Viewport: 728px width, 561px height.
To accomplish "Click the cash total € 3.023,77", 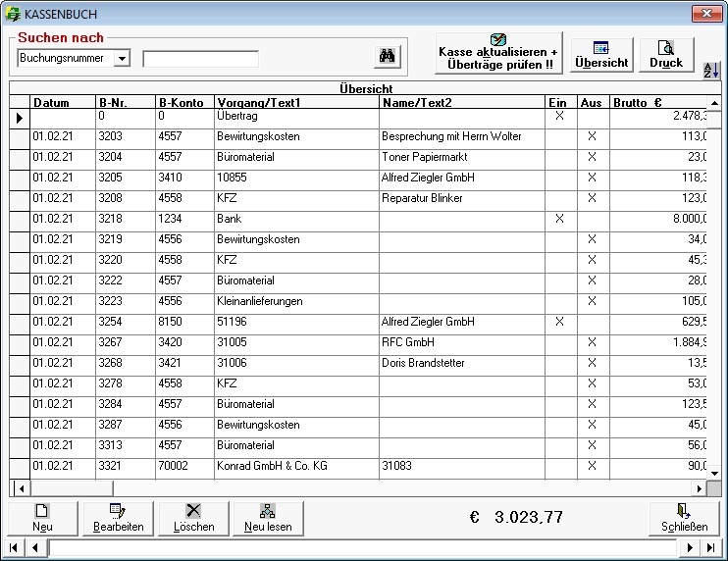I will tap(516, 517).
